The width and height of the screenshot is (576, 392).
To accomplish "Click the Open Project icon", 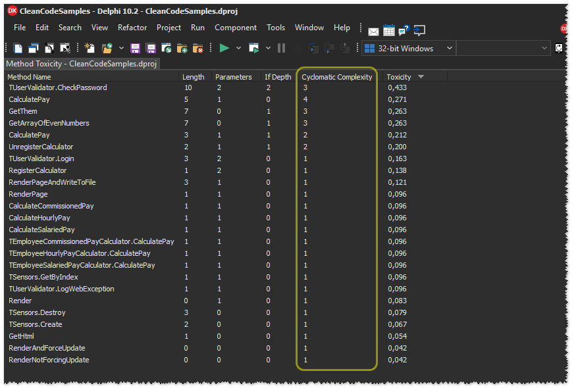I will 167,48.
